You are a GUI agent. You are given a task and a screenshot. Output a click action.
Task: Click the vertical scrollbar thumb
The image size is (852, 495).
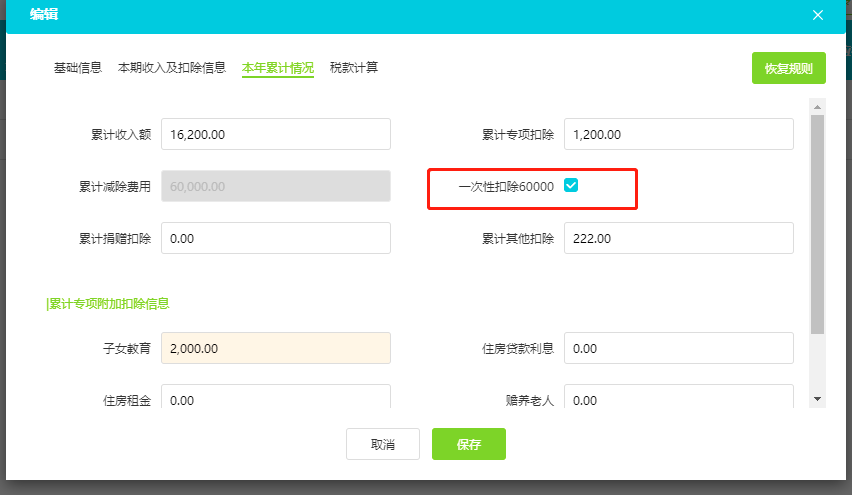(x=817, y=224)
